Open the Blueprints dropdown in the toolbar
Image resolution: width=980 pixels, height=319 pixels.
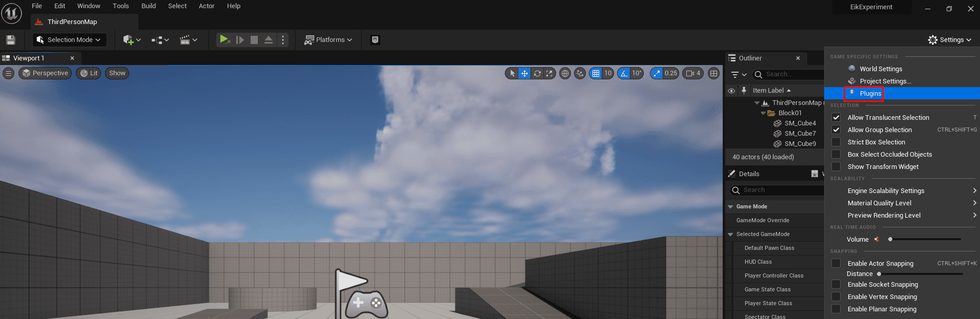(x=160, y=40)
